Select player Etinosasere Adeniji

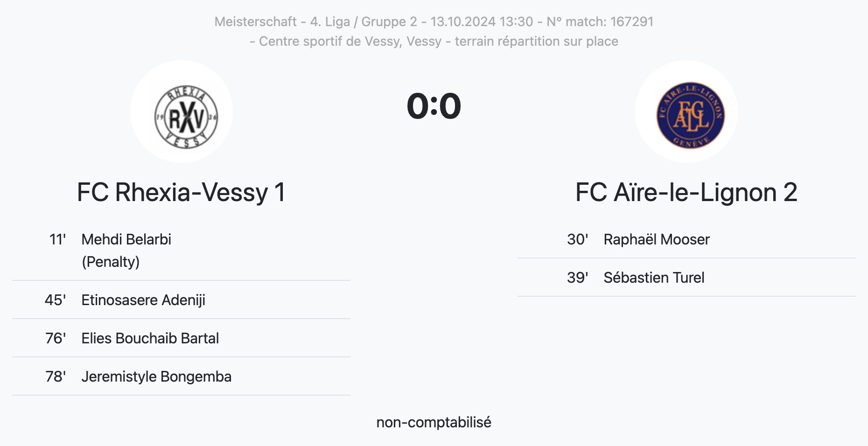pyautogui.click(x=143, y=300)
